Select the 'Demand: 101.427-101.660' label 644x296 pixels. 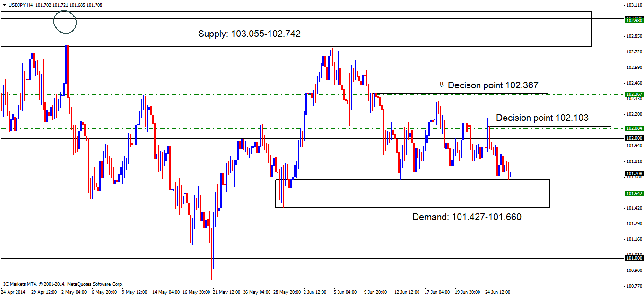point(467,217)
